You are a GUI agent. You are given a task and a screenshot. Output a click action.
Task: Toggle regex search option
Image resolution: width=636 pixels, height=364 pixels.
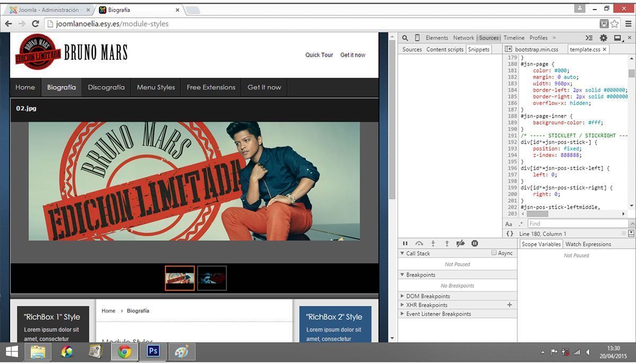pos(521,224)
